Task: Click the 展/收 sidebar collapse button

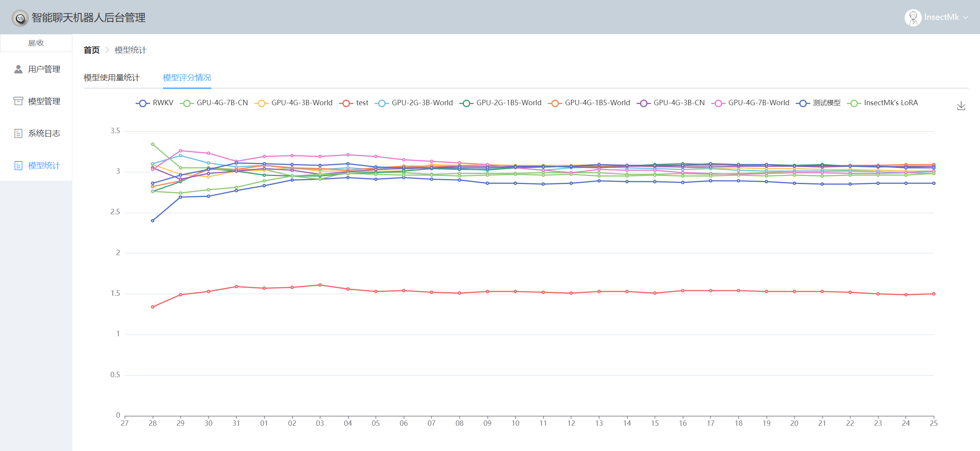Action: point(36,43)
